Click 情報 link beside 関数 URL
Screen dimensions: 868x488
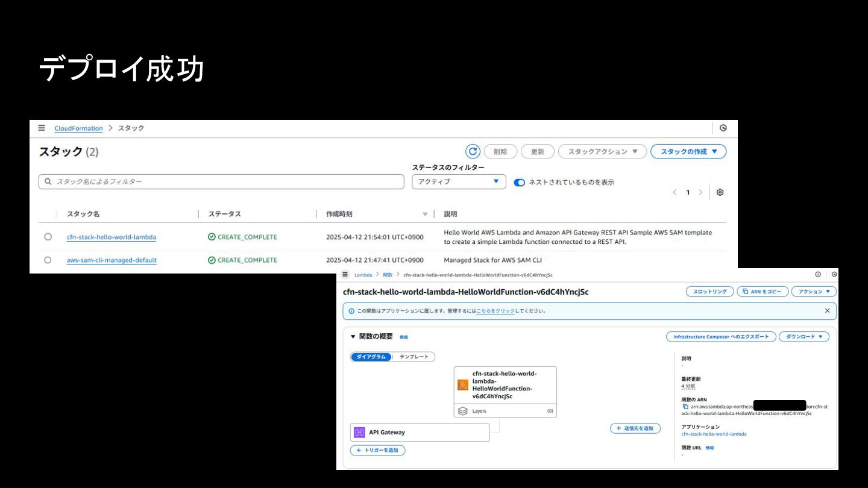(x=709, y=448)
